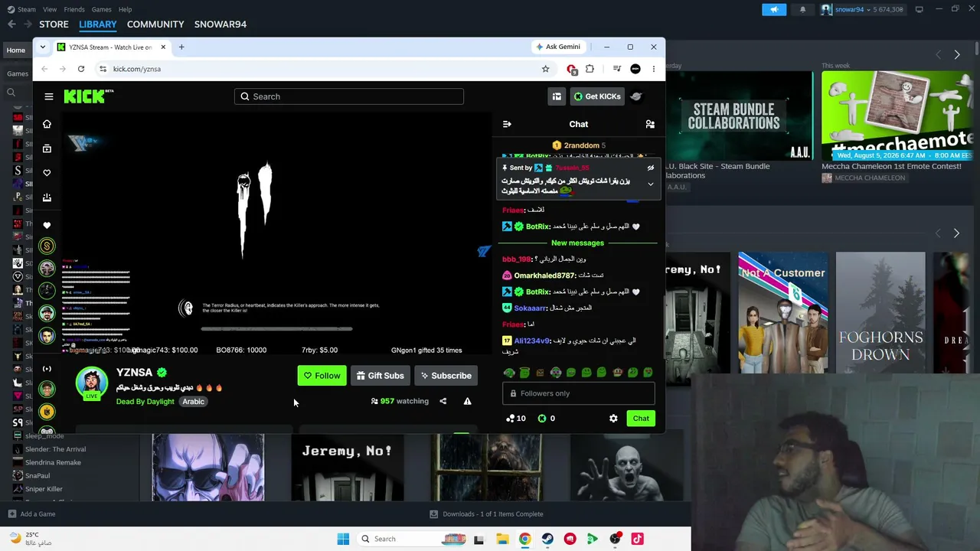The width and height of the screenshot is (980, 551).
Task: Subscribe to the YZNSA channel
Action: click(446, 376)
